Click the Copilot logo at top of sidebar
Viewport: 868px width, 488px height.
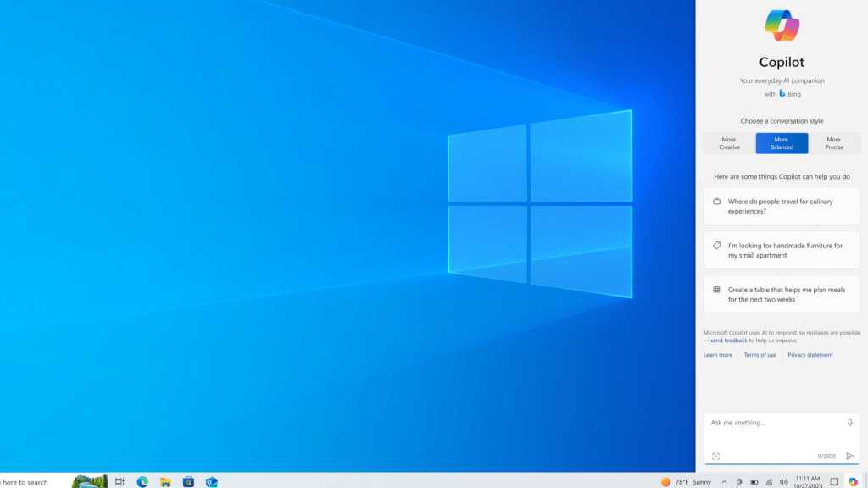click(x=782, y=26)
